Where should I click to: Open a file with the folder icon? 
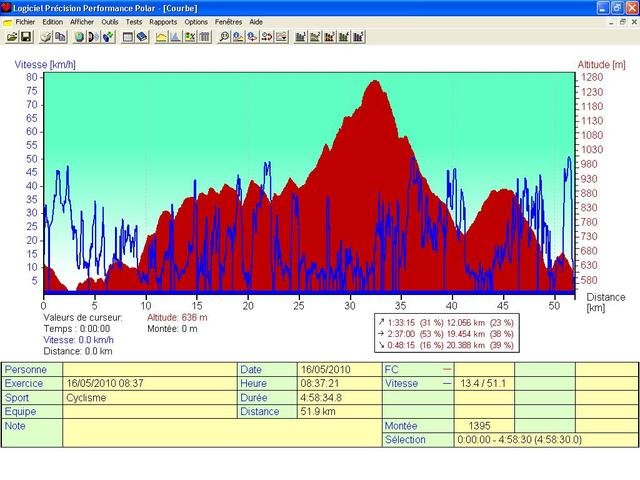tap(12, 37)
